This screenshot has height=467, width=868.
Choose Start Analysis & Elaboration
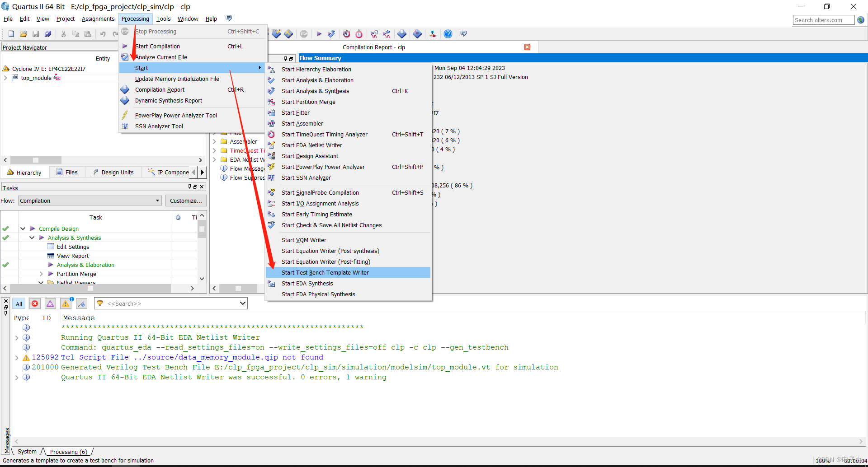tap(348, 80)
